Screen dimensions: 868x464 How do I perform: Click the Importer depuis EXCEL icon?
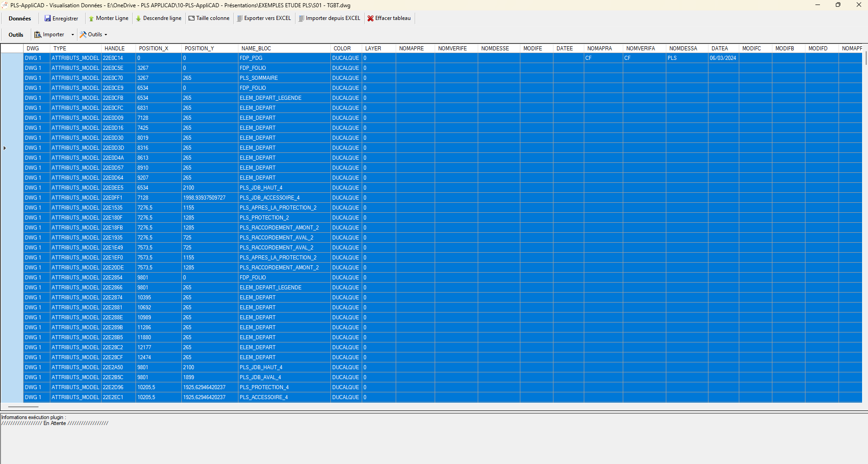301,18
